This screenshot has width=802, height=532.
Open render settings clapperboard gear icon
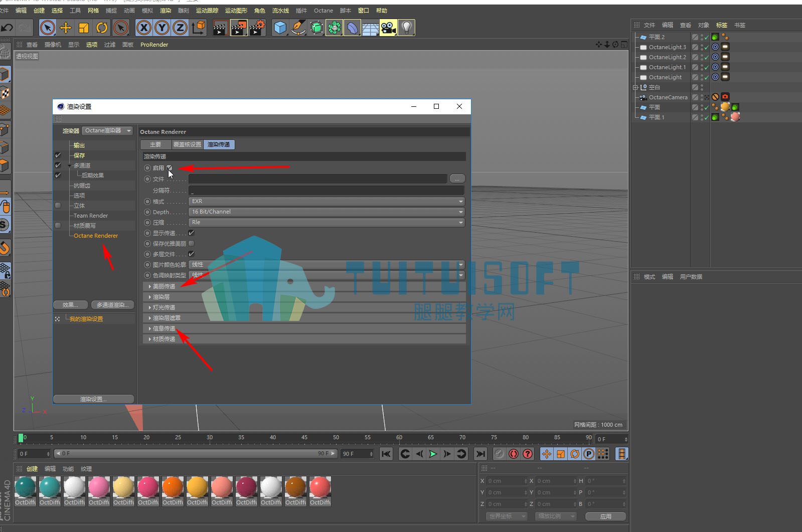[257, 28]
